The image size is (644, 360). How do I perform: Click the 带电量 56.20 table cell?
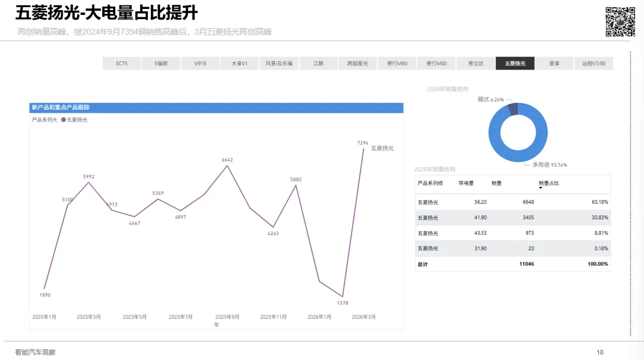coord(480,202)
